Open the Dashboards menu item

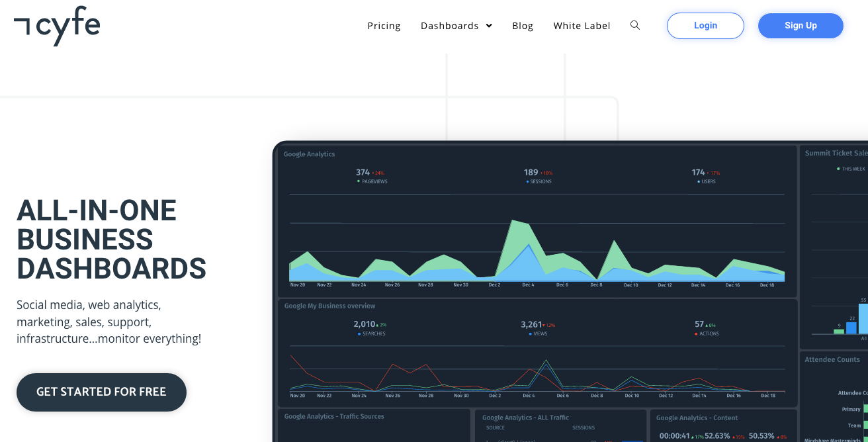[450, 26]
